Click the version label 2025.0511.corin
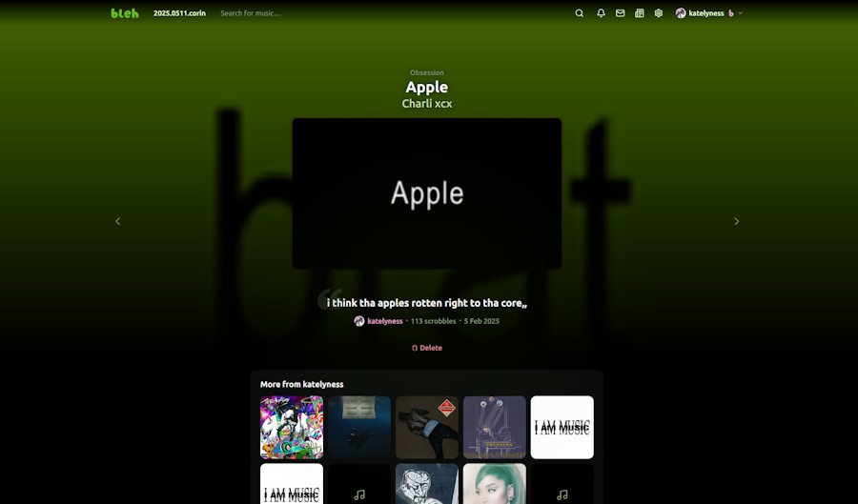Image resolution: width=858 pixels, height=504 pixels. coord(179,13)
